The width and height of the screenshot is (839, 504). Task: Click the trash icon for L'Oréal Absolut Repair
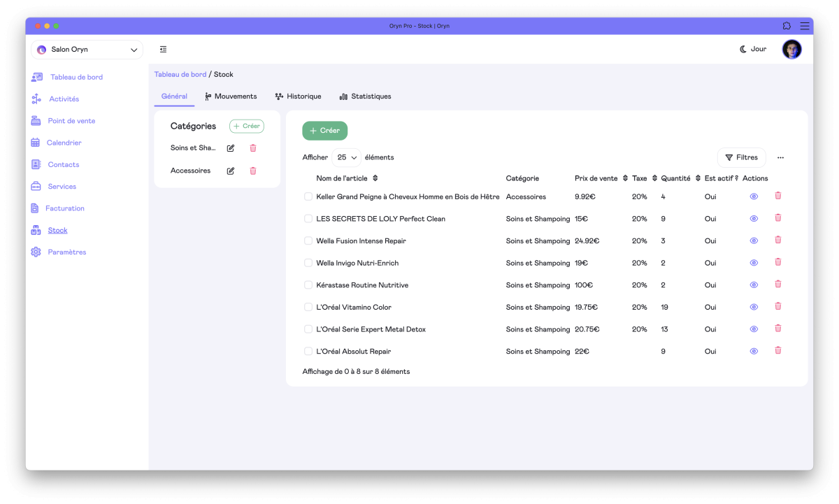pos(777,351)
